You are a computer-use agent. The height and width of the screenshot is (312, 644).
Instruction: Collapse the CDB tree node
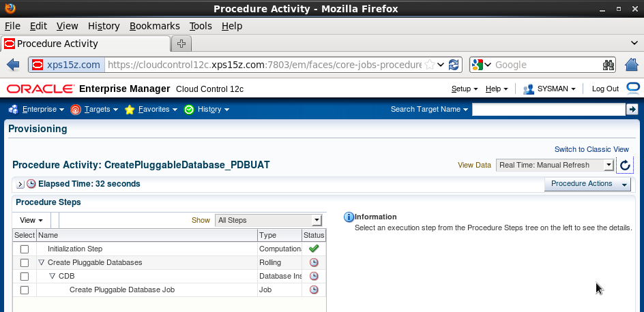[x=53, y=277]
